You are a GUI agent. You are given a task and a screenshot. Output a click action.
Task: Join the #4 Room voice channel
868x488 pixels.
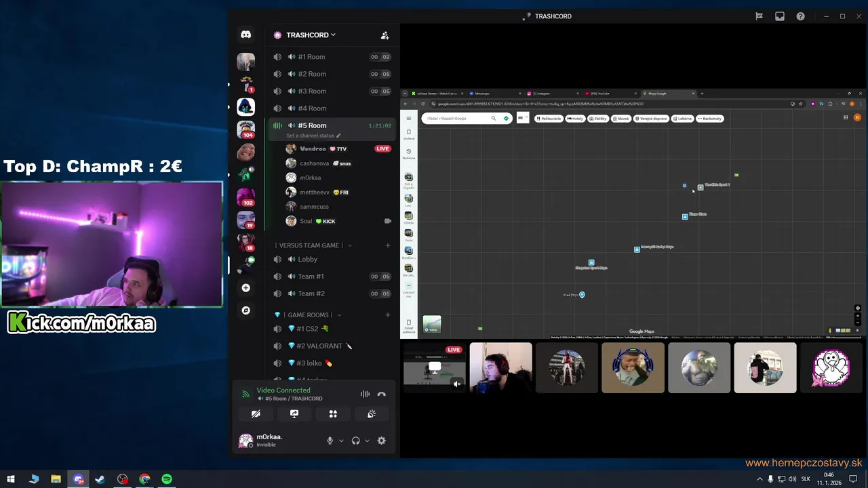coord(332,108)
